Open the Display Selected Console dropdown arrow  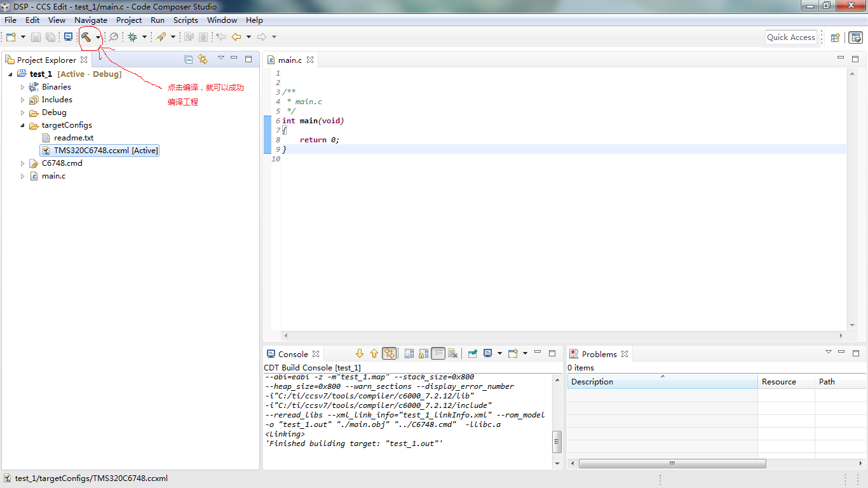point(499,354)
